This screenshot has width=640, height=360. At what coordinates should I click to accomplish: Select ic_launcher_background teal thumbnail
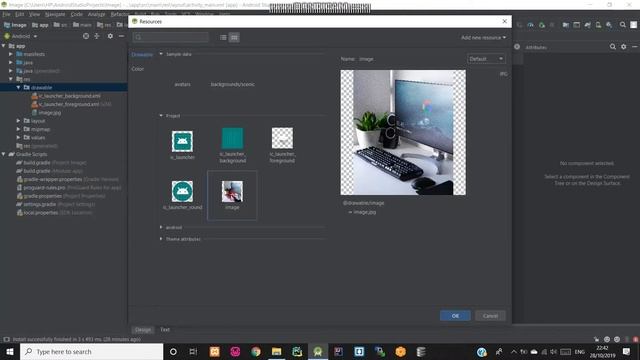232,138
